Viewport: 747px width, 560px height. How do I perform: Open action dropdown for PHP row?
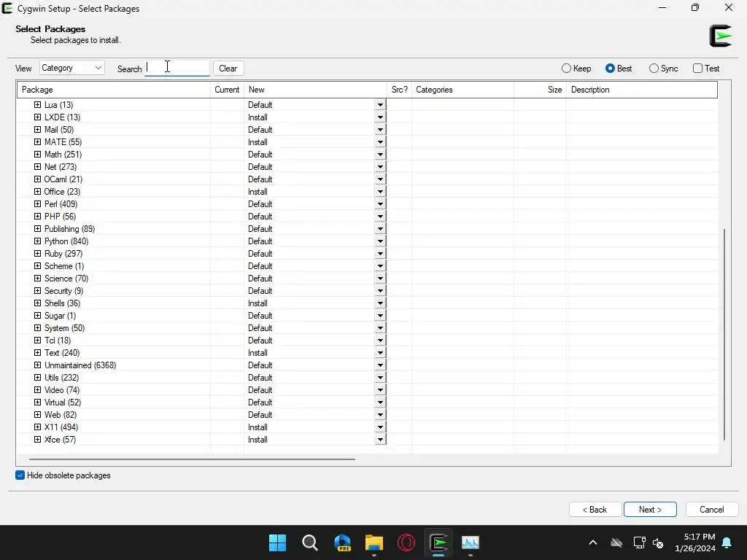point(380,216)
